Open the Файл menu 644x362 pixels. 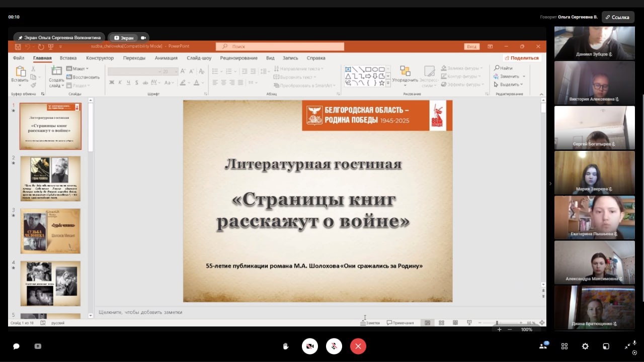(19, 58)
